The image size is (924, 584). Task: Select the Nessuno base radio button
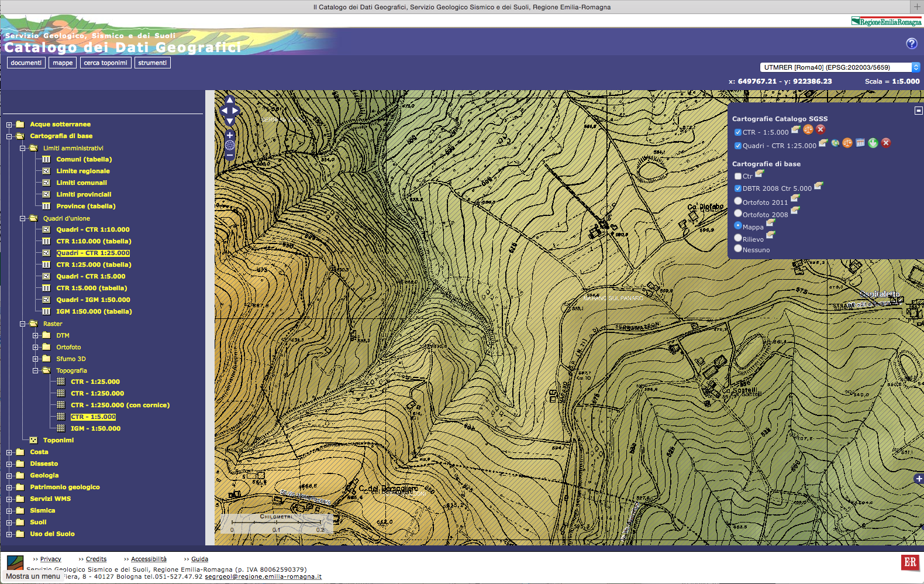coord(738,248)
